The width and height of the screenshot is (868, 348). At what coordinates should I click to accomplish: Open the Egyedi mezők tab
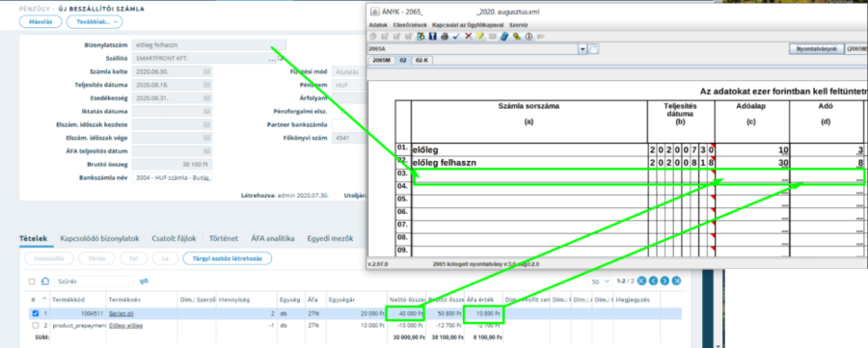click(330, 238)
